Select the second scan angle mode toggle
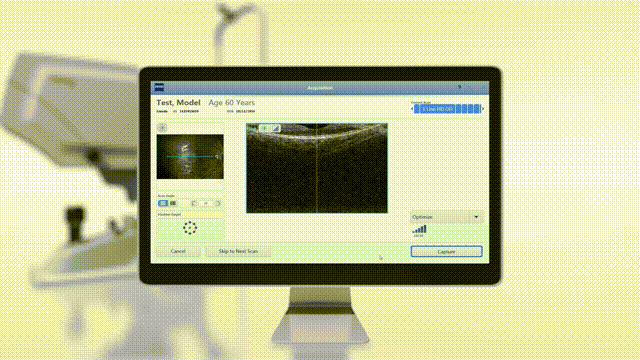This screenshot has height=360, width=640. [x=173, y=203]
